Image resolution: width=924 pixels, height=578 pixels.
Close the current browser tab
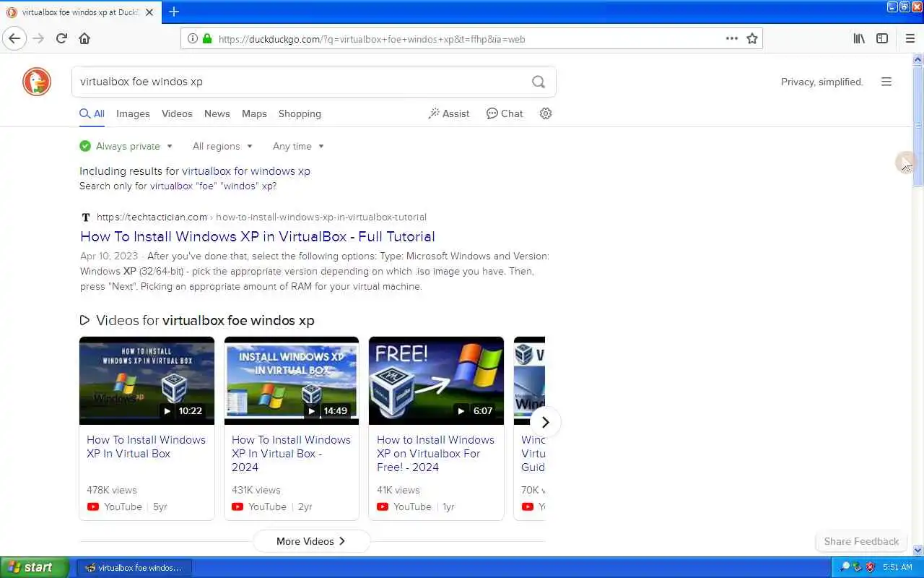click(149, 12)
